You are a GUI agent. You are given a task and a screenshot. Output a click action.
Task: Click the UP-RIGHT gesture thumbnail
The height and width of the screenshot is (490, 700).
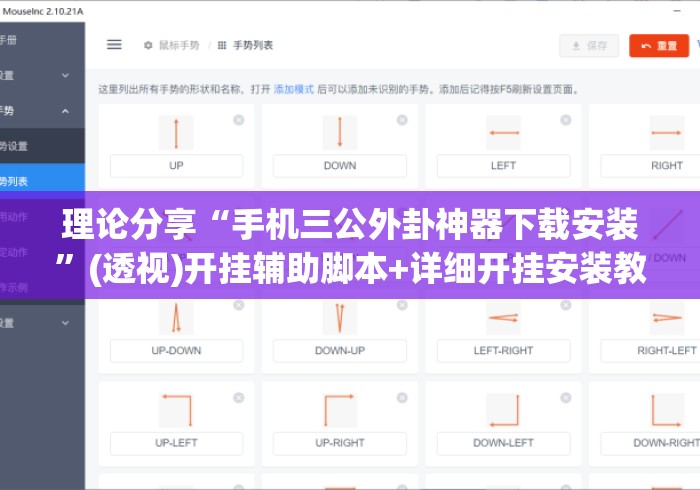click(x=340, y=410)
